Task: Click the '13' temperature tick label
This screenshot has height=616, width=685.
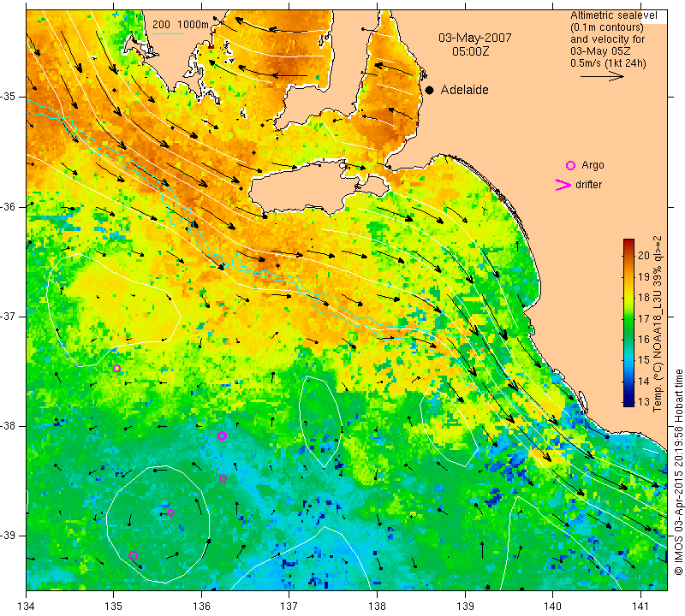Action: click(x=644, y=401)
